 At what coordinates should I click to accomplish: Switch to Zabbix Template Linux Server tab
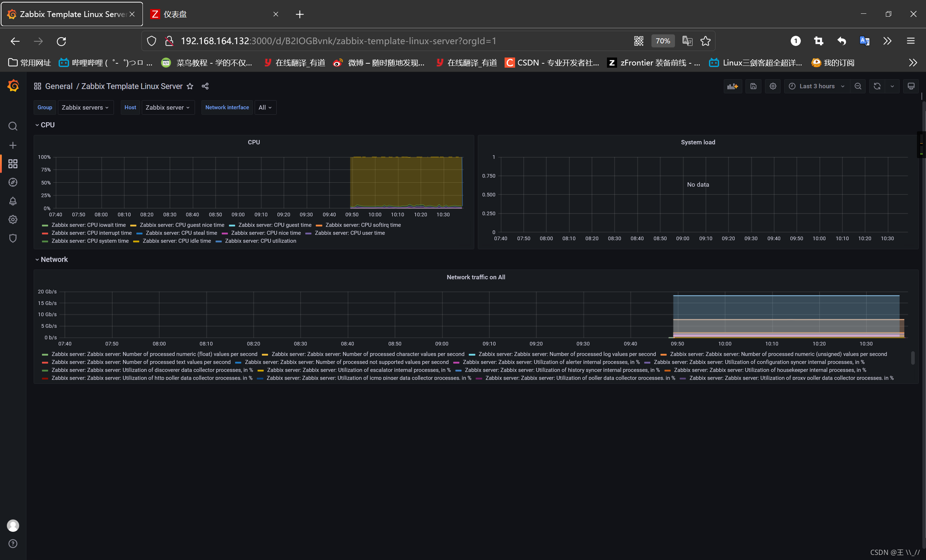(72, 14)
